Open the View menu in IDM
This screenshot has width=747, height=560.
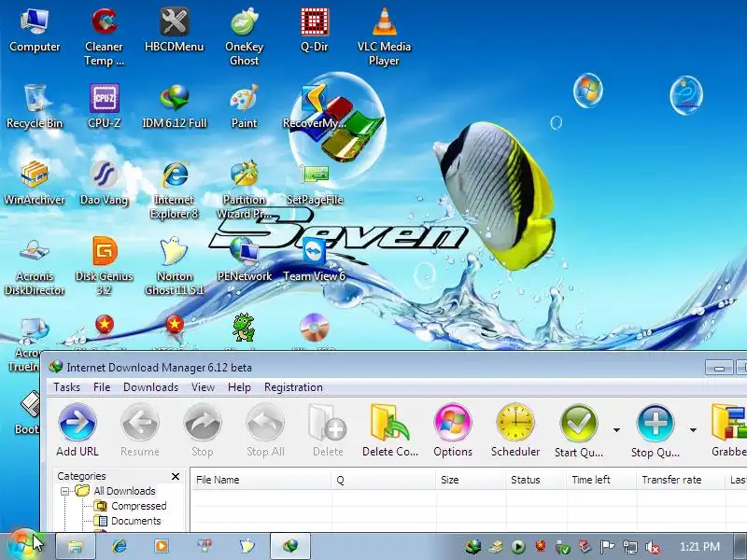click(203, 387)
